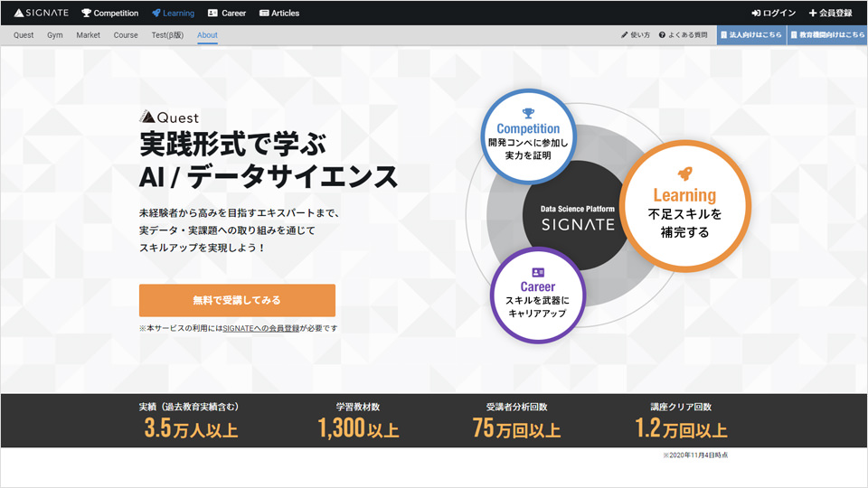
Task: Open the Competition menu with trophy icon
Action: pos(109,13)
